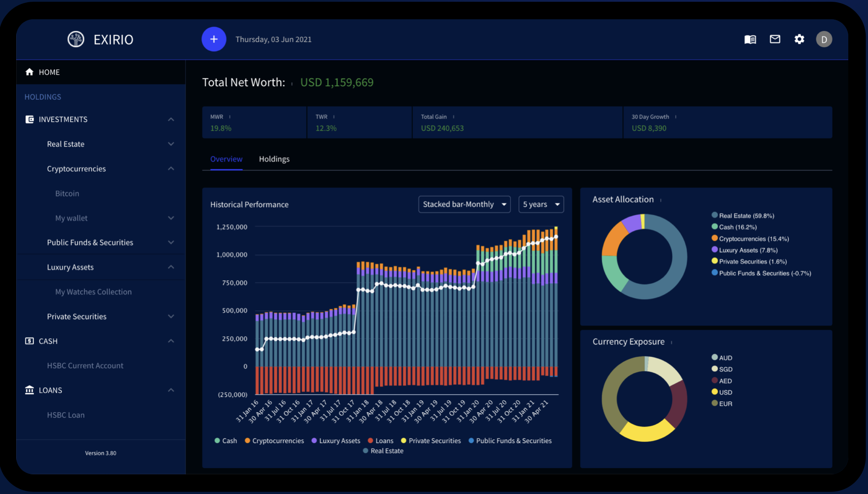Viewport: 868px width, 494px height.
Task: Toggle Cryptocurrencies series in chart legend
Action: (274, 441)
